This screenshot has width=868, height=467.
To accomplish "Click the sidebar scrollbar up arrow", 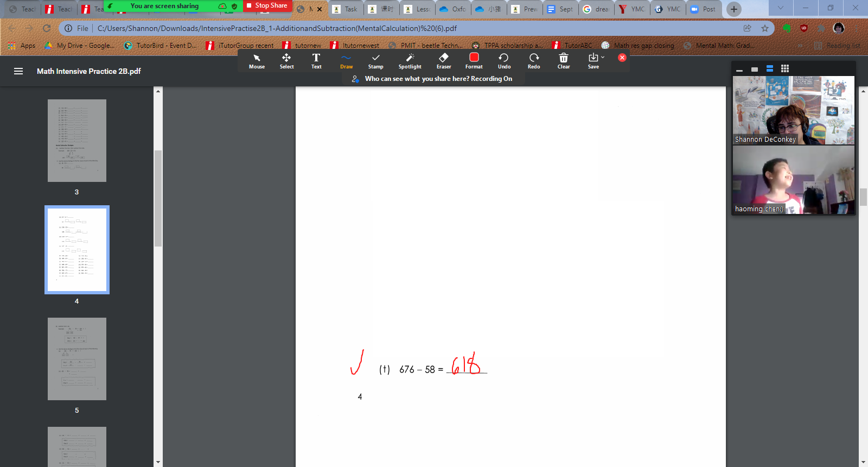I will (158, 91).
